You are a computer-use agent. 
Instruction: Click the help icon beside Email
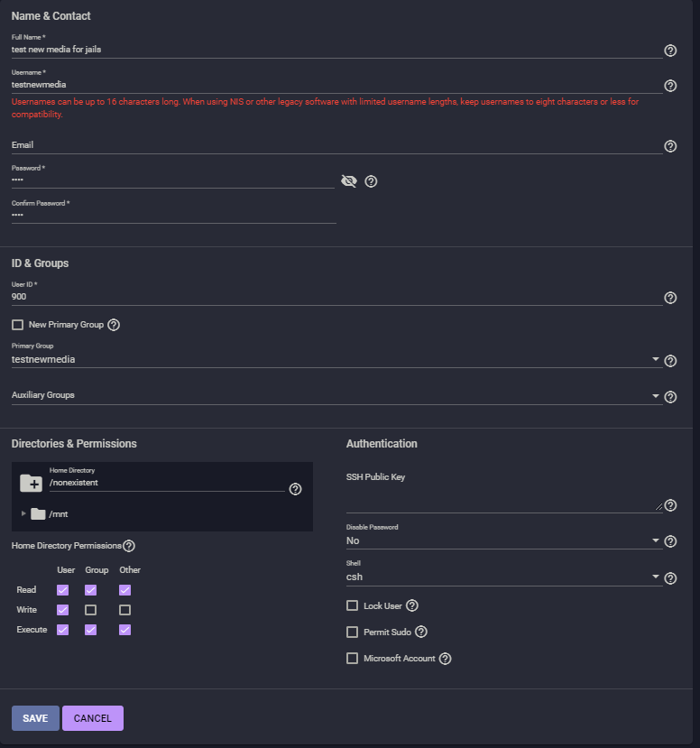click(670, 146)
